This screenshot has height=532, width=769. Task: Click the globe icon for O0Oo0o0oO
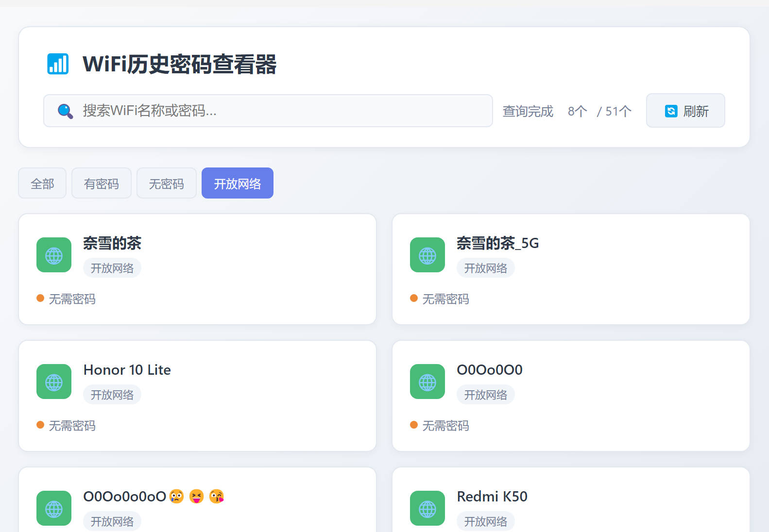coord(54,508)
